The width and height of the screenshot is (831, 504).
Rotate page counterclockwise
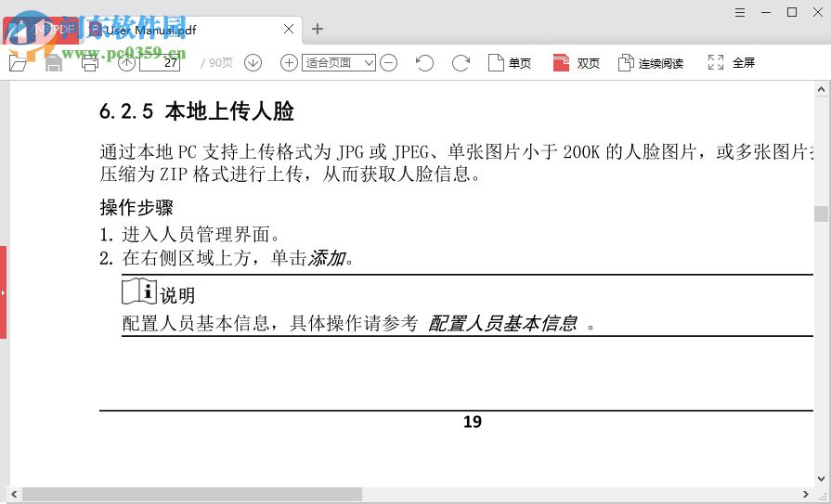[424, 63]
